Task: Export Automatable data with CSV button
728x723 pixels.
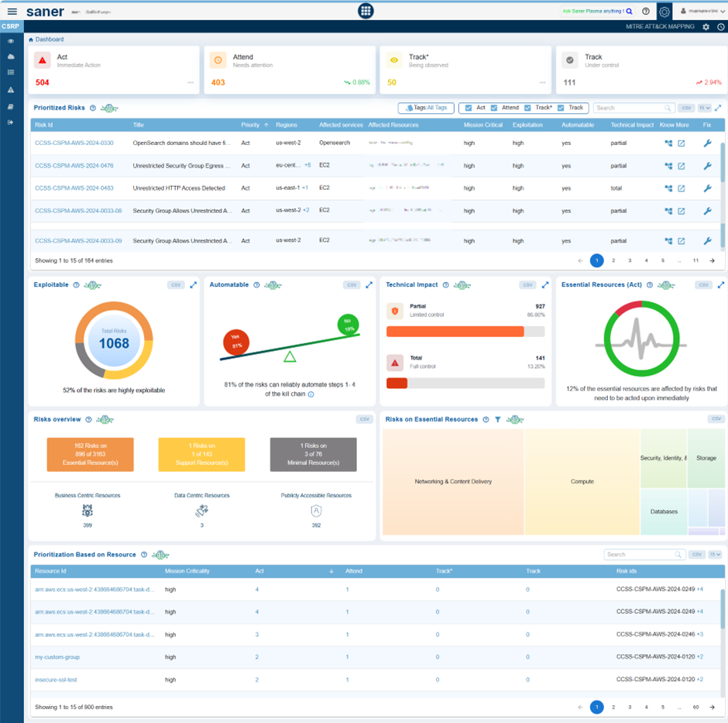Action: (x=351, y=285)
